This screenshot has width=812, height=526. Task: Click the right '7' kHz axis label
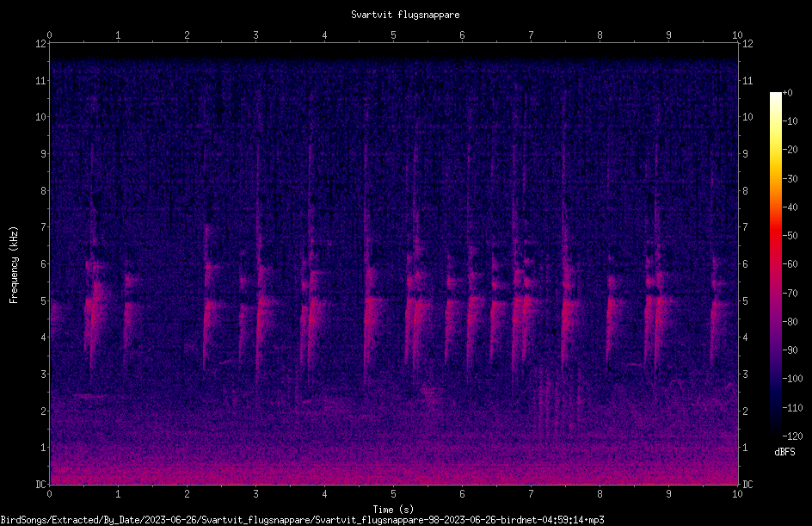745,227
